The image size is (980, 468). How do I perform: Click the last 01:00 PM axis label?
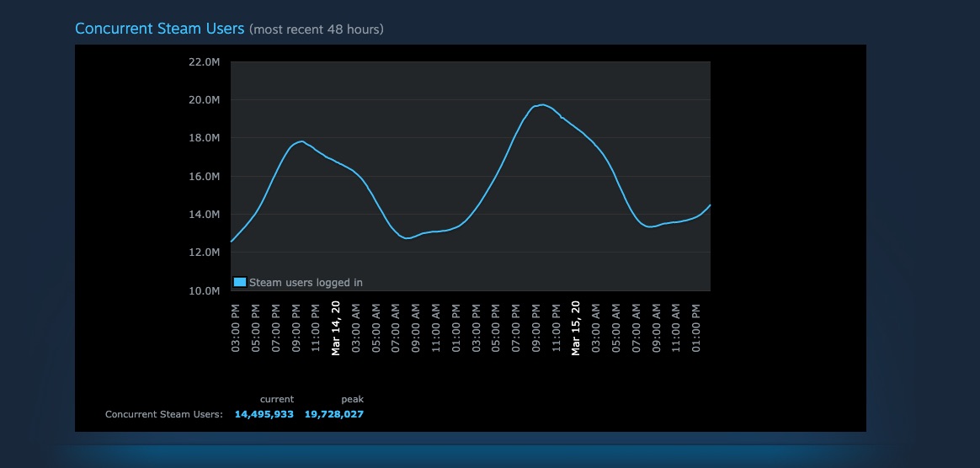click(695, 328)
